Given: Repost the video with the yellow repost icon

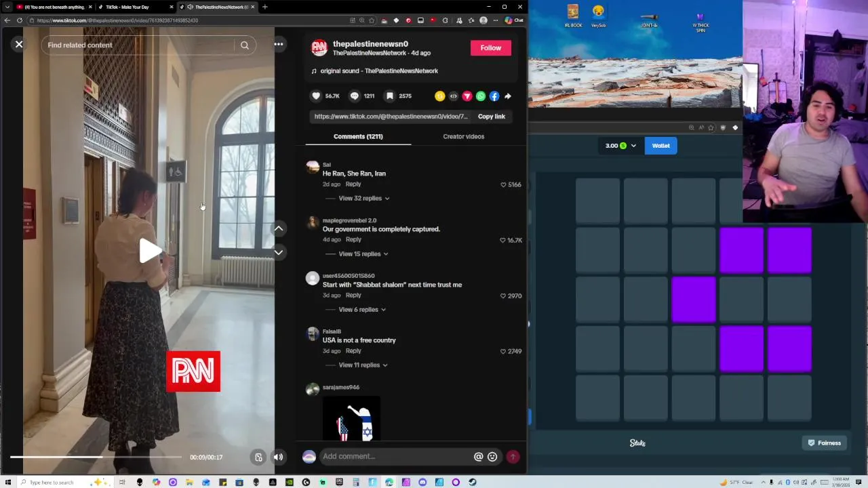Looking at the screenshot, I should click(440, 96).
